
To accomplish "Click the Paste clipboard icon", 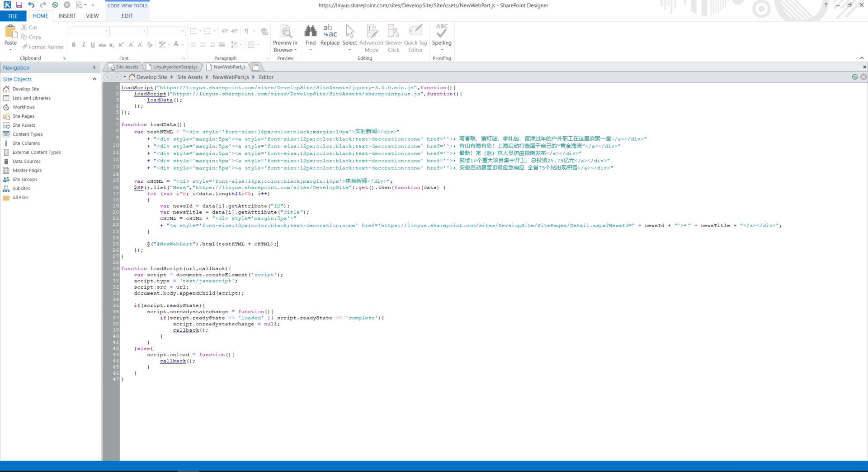I will coord(10,32).
